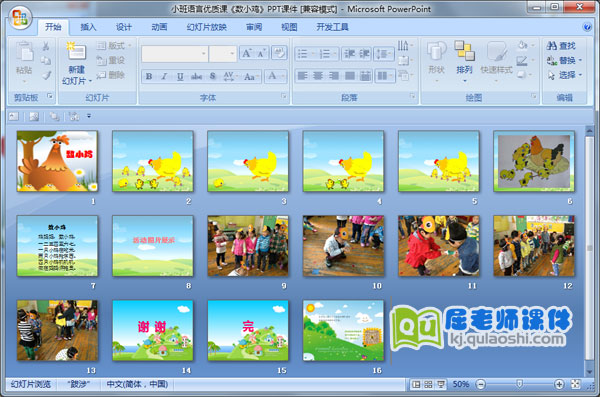Align text left
Screen dimensions: 600x397
click(x=302, y=76)
